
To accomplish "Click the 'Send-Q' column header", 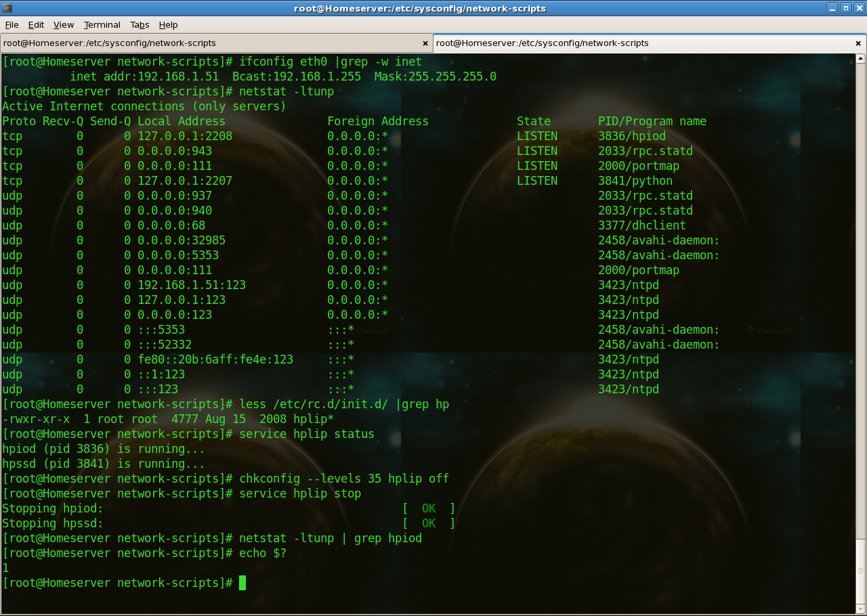I will coord(110,121).
